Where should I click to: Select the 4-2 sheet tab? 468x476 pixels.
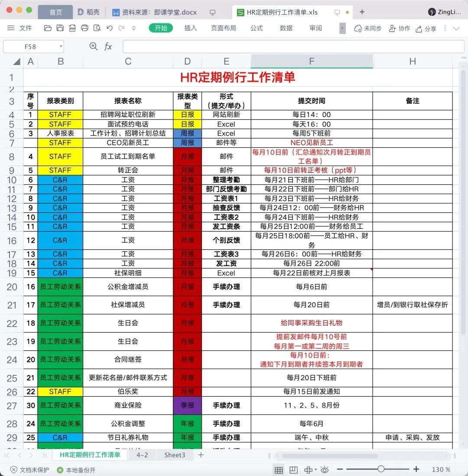click(x=142, y=455)
